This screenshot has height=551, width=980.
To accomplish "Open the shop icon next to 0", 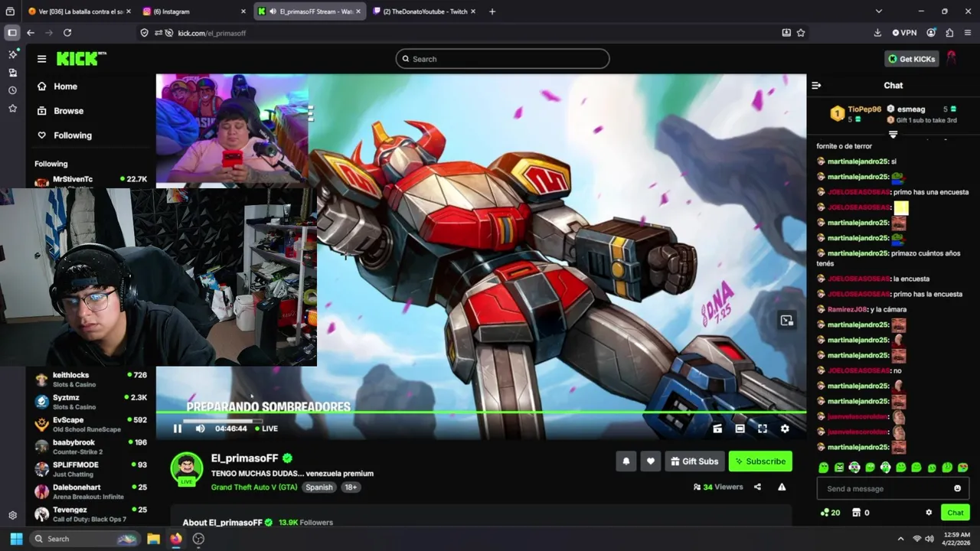I will click(856, 513).
